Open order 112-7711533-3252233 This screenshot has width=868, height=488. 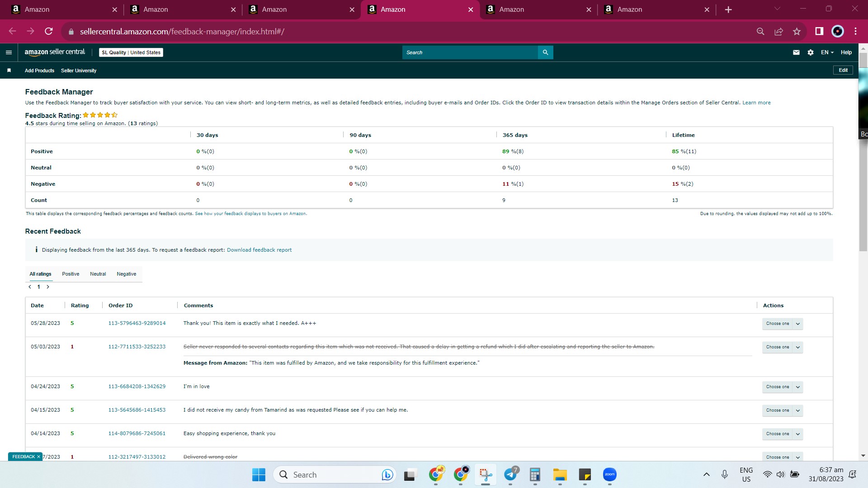pos(137,347)
